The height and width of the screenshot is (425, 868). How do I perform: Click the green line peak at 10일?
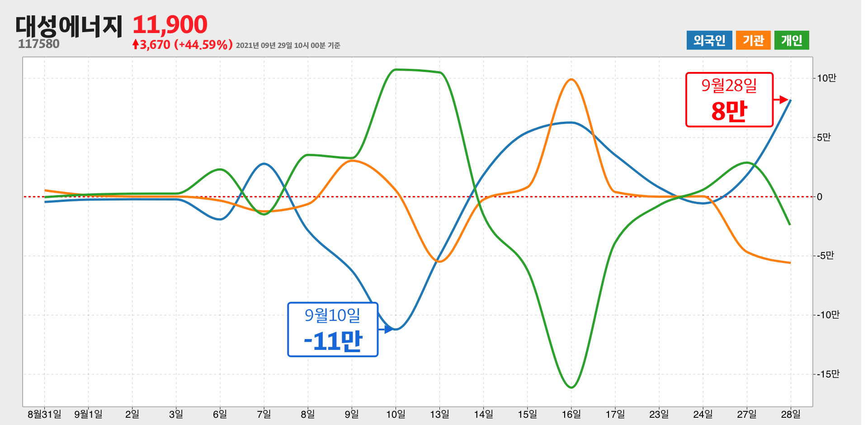(x=396, y=70)
